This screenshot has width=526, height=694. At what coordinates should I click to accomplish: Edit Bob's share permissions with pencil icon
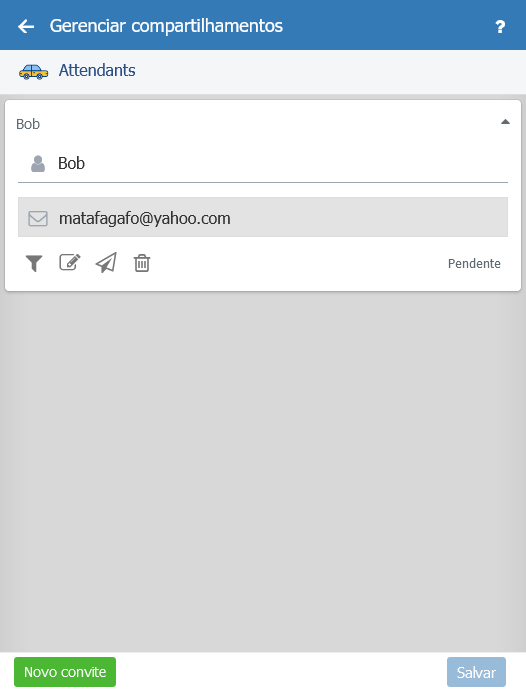click(x=70, y=262)
